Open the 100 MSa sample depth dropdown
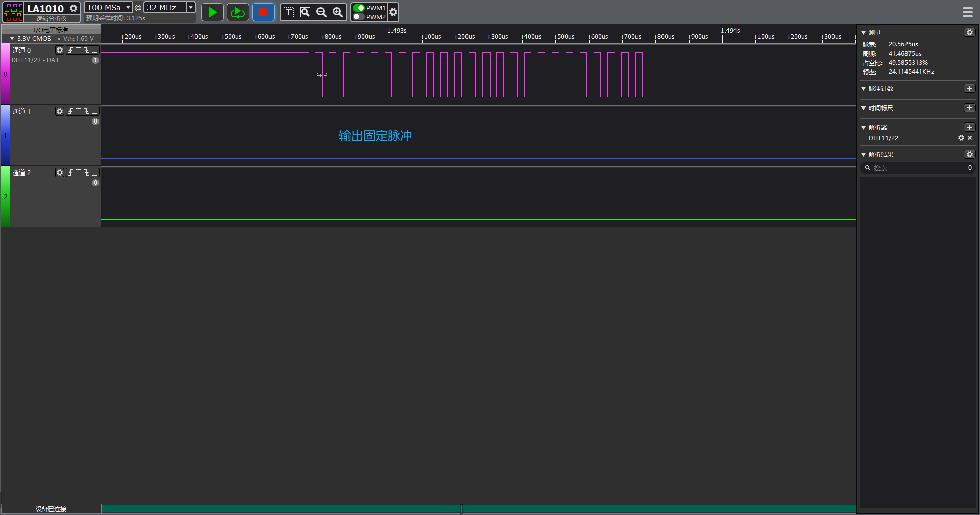 pos(128,7)
